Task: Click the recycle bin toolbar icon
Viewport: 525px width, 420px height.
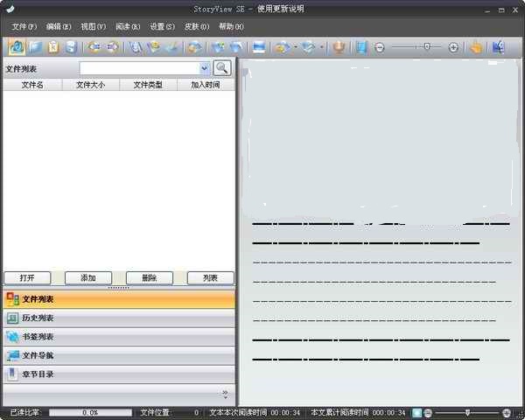Action: tap(72, 47)
